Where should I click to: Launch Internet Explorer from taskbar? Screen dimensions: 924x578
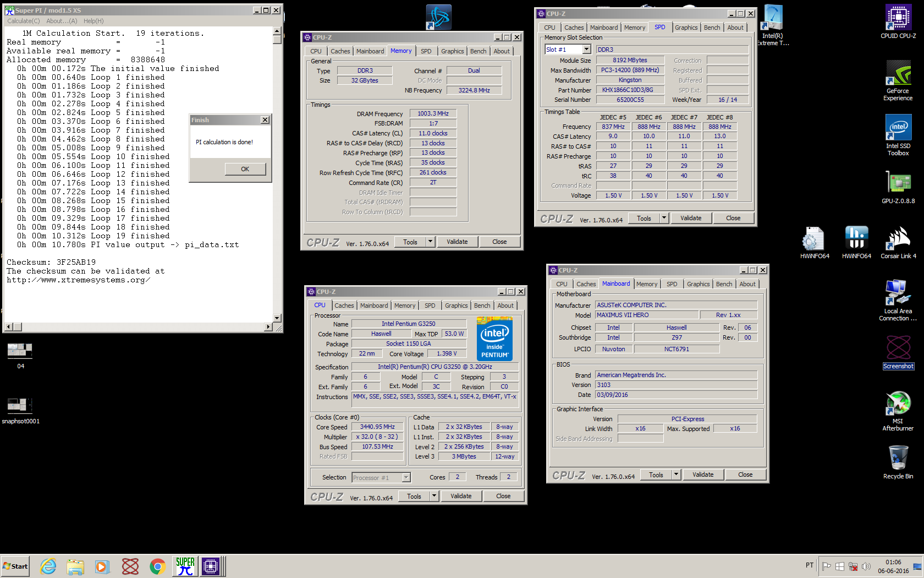(48, 566)
